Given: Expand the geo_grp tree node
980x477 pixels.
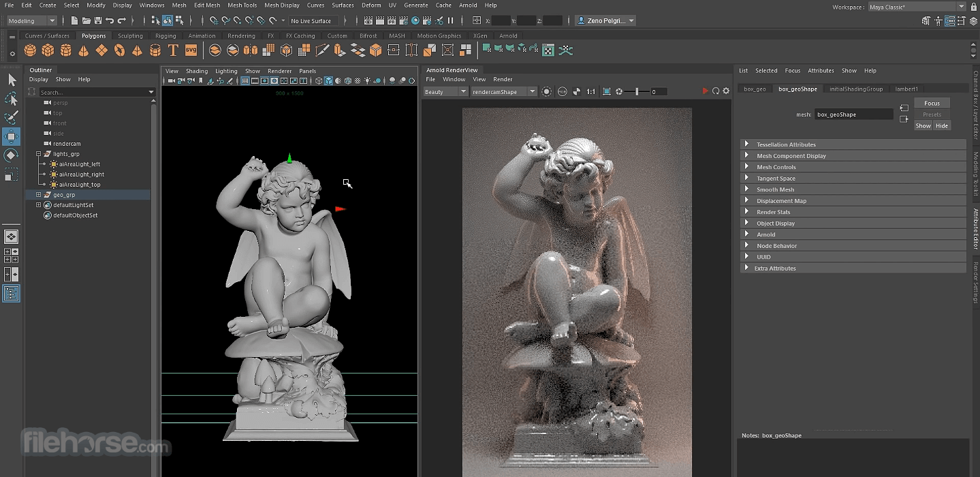Looking at the screenshot, I should (39, 195).
